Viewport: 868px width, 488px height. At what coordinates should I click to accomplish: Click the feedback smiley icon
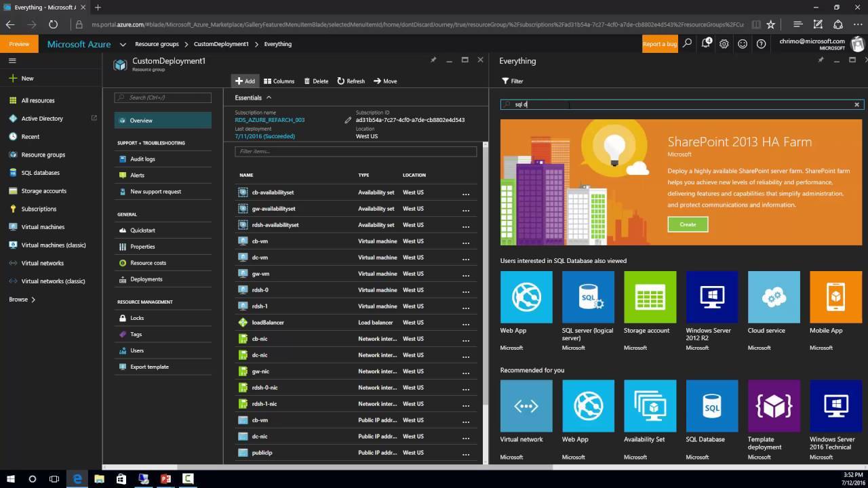743,44
